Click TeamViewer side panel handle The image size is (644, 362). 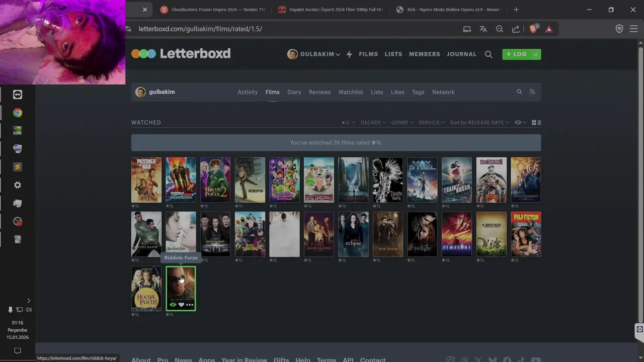(639, 330)
